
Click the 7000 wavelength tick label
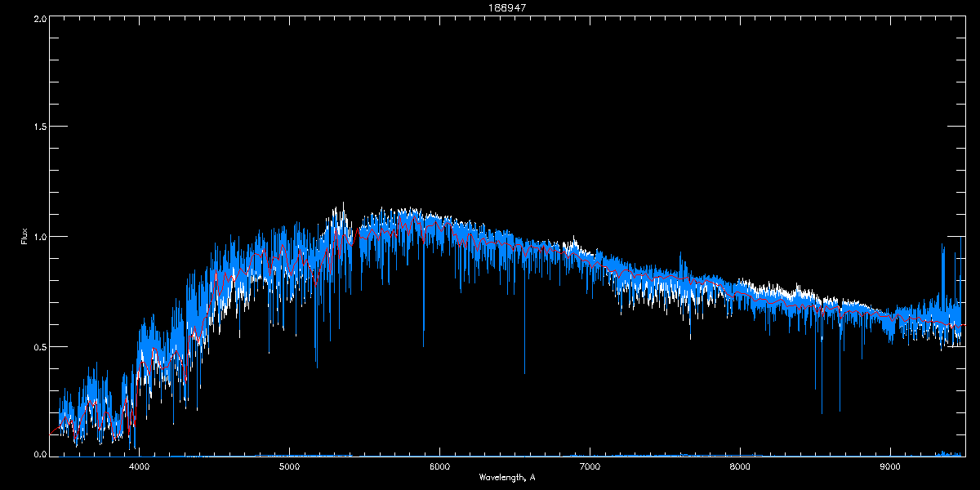click(590, 467)
